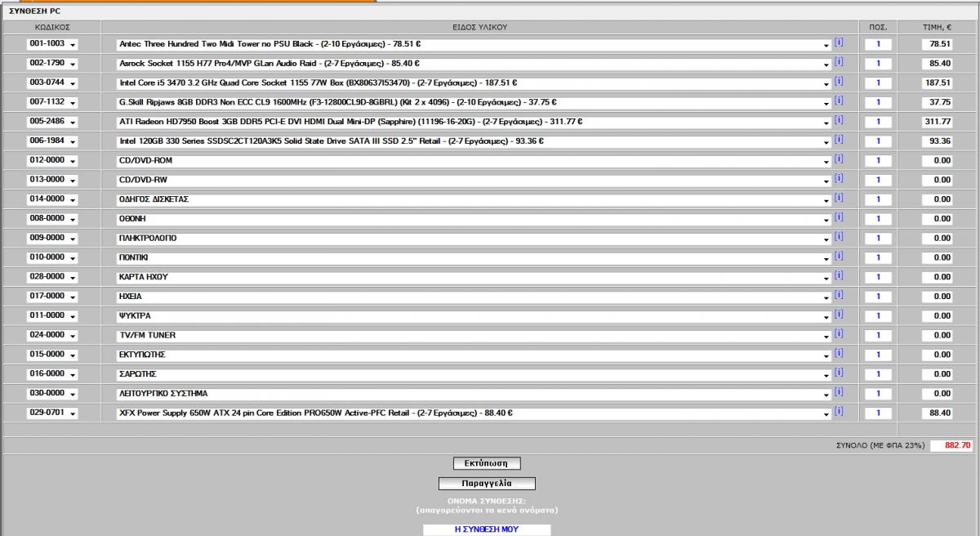980x536 pixels.
Task: Expand the 003-0744 code dropdown
Action: [x=52, y=83]
